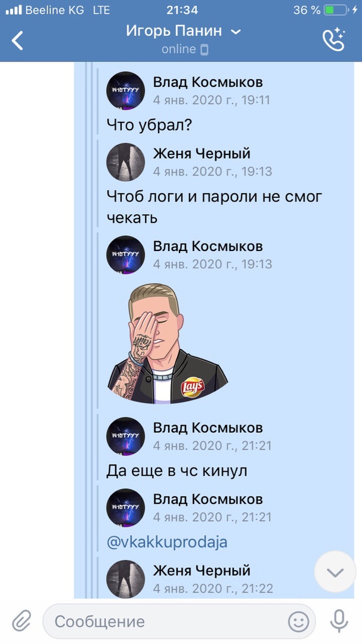Tap the back arrow in the header

17,41
